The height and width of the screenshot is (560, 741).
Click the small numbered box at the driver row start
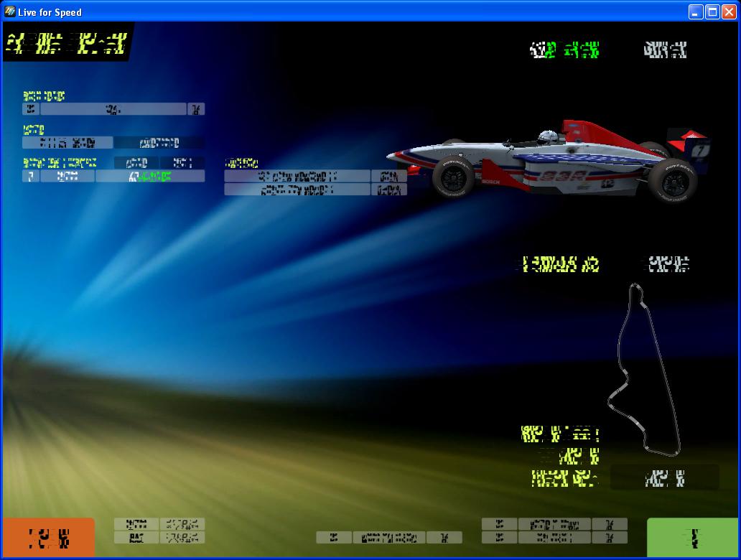(x=31, y=177)
